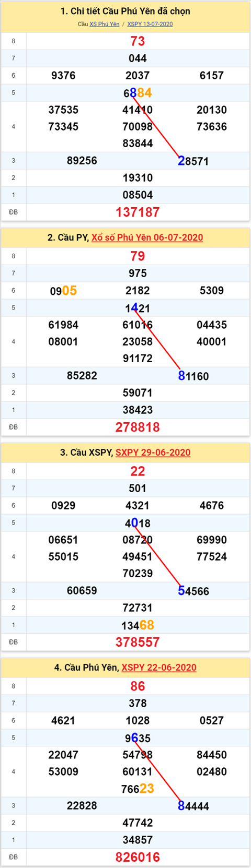Click the special prize number 378557
This screenshot has height=868, width=251.
coord(138,643)
